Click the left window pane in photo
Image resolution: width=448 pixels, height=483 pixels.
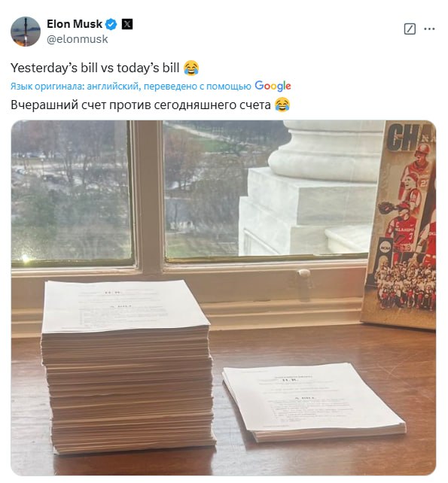[72, 191]
